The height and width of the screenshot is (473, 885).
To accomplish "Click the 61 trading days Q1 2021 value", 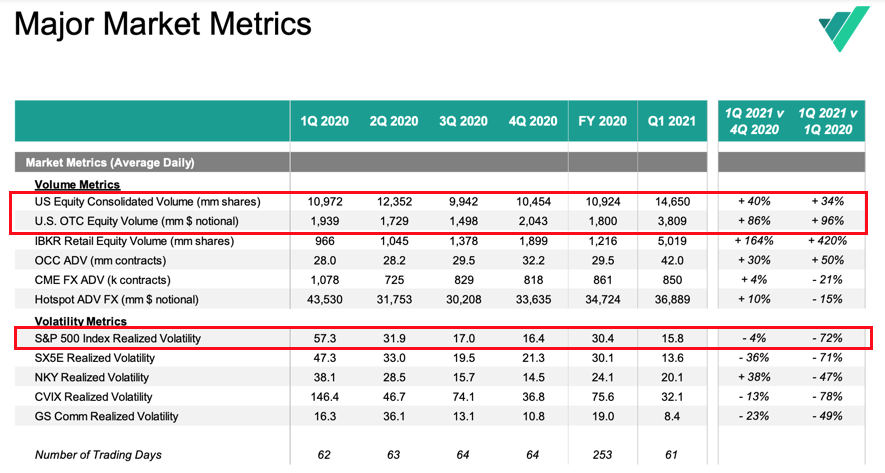I will tap(672, 455).
